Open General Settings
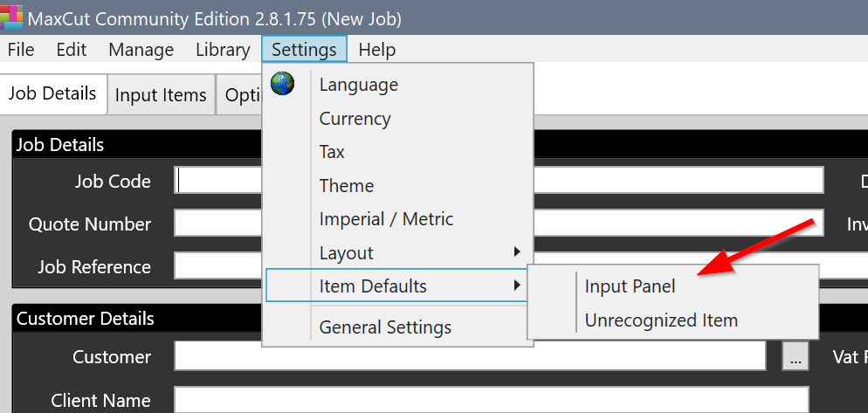The width and height of the screenshot is (868, 413). (385, 327)
